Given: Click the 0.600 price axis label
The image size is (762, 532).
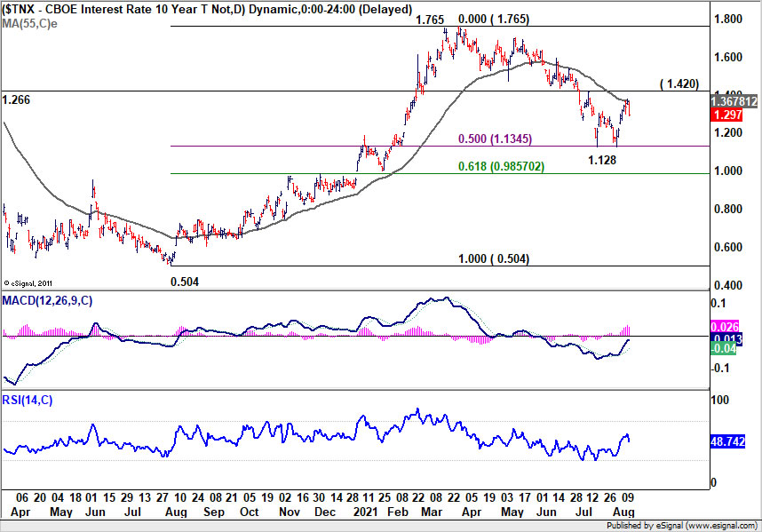Looking at the screenshot, I should click(727, 247).
